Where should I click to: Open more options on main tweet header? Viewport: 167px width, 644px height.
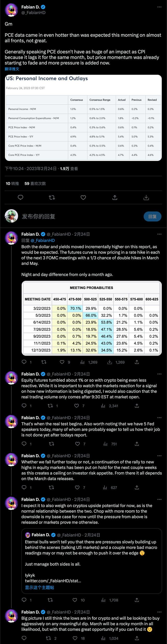tap(159, 7)
